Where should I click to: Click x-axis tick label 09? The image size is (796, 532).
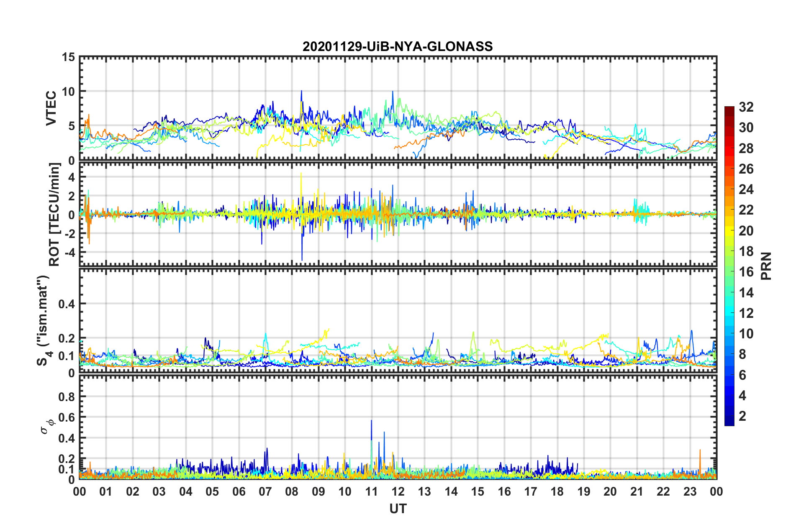click(x=318, y=491)
